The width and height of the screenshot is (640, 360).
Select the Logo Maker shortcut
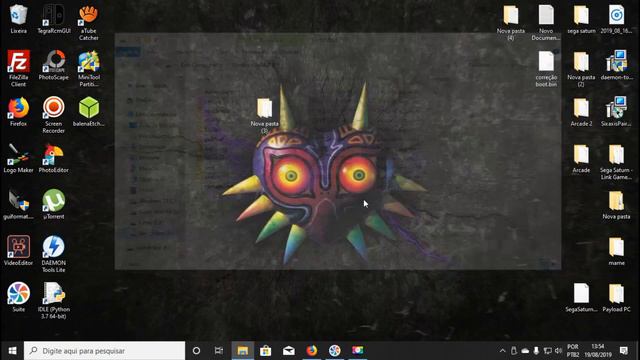18,158
